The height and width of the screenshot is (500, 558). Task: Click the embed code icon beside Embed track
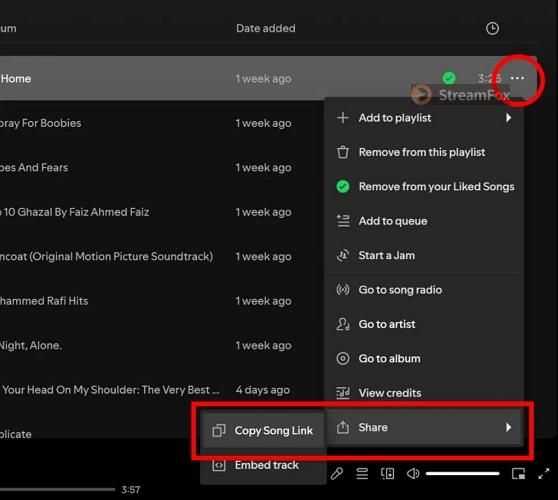(x=219, y=465)
